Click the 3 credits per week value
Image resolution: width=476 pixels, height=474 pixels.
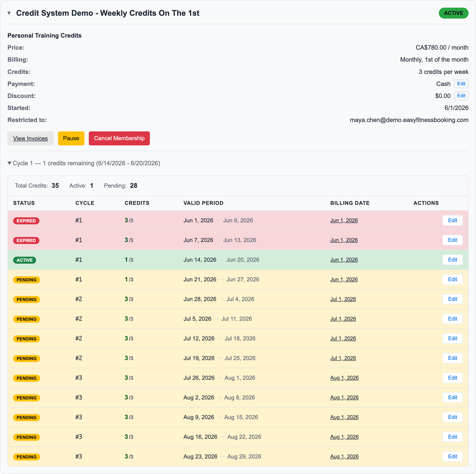(443, 72)
